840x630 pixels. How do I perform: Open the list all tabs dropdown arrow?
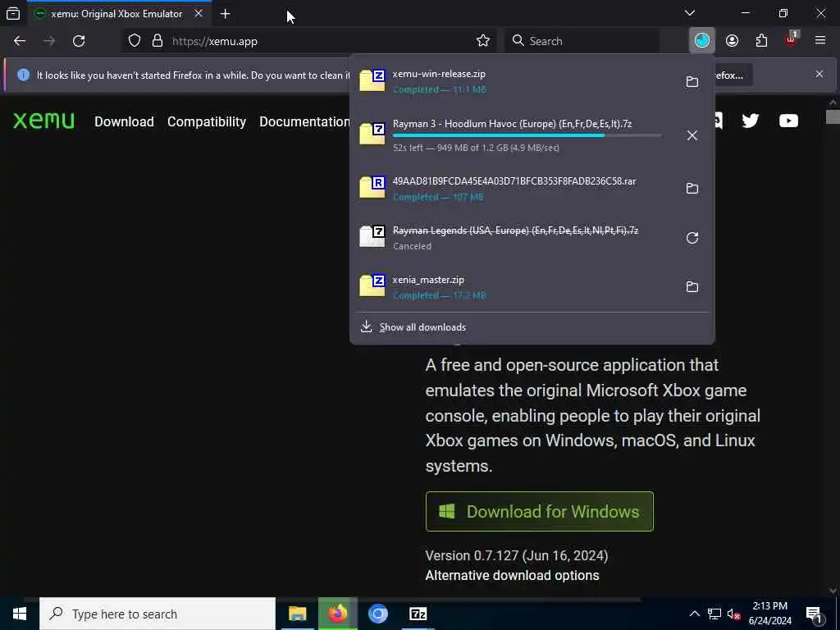click(x=689, y=13)
